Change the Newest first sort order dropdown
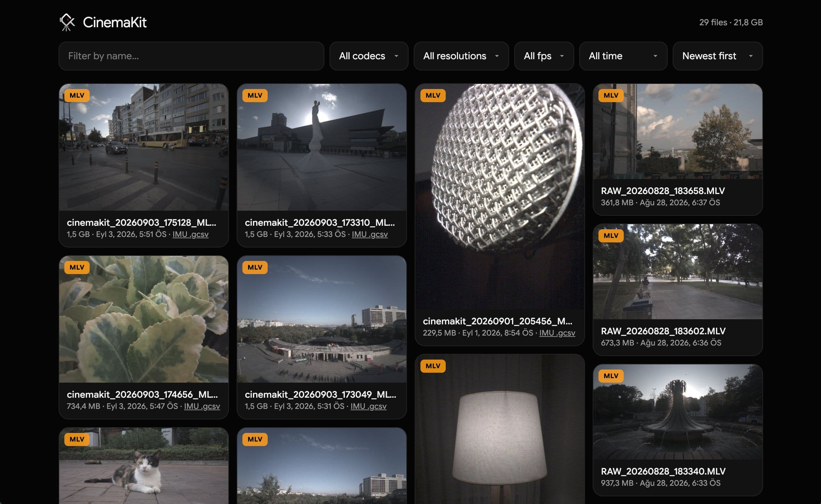The width and height of the screenshot is (821, 504). click(x=717, y=56)
